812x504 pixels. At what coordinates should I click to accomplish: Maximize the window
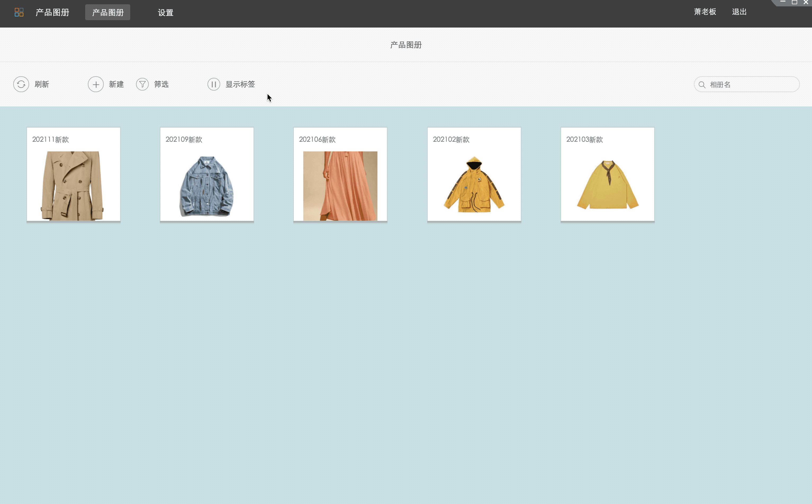(x=794, y=2)
